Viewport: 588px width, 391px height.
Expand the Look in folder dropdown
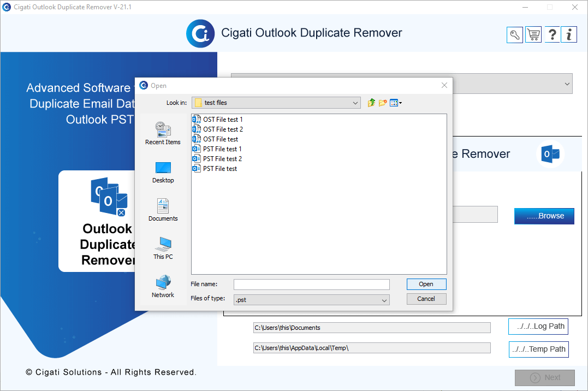355,103
